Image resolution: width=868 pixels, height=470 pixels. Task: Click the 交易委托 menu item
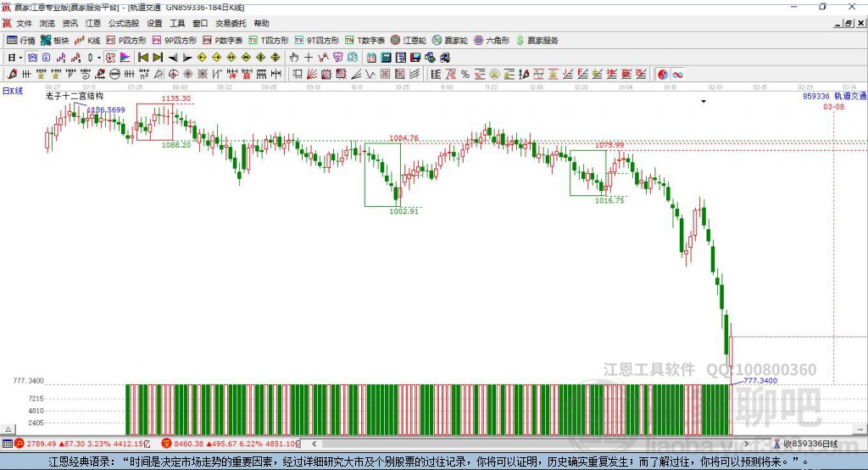click(230, 24)
